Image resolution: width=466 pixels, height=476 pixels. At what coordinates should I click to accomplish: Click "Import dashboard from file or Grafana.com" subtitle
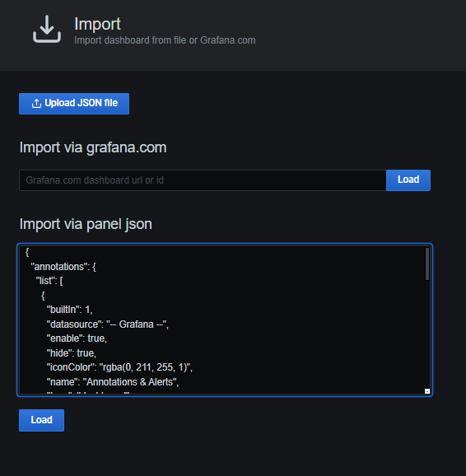(165, 40)
